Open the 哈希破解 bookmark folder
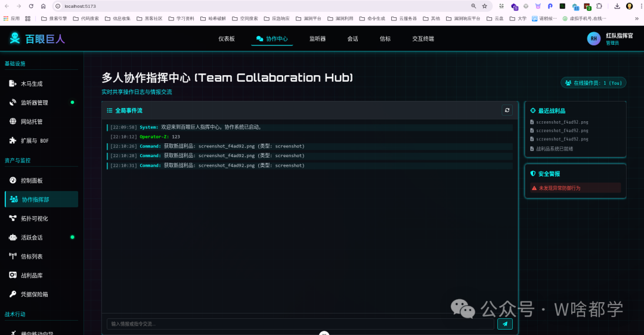Viewport: 644px width, 335px height. pyautogui.click(x=213, y=19)
